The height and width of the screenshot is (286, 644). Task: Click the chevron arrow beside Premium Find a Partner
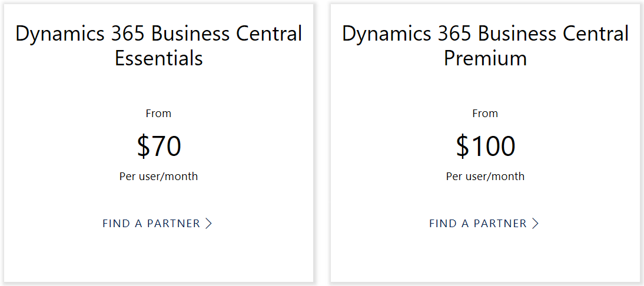coord(535,224)
